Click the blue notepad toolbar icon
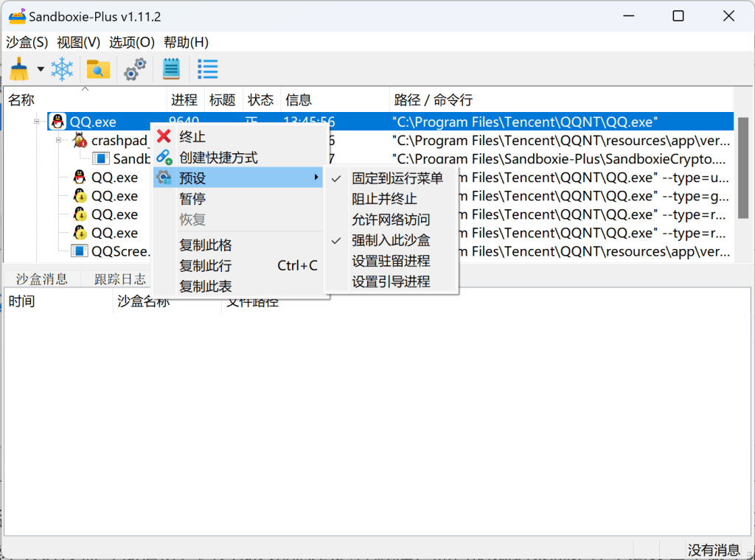755x560 pixels. tap(171, 70)
